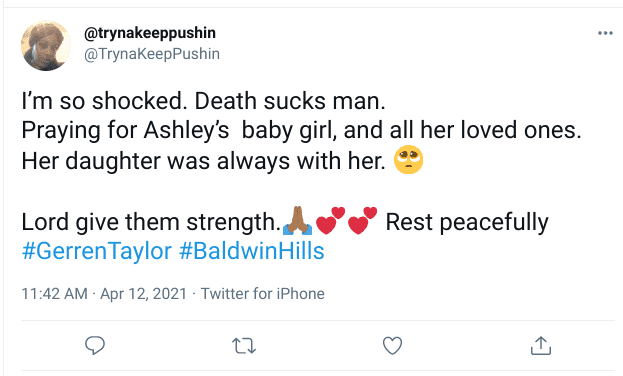Image resolution: width=623 pixels, height=376 pixels.
Task: Click the reply speech bubble icon
Action: [x=95, y=345]
